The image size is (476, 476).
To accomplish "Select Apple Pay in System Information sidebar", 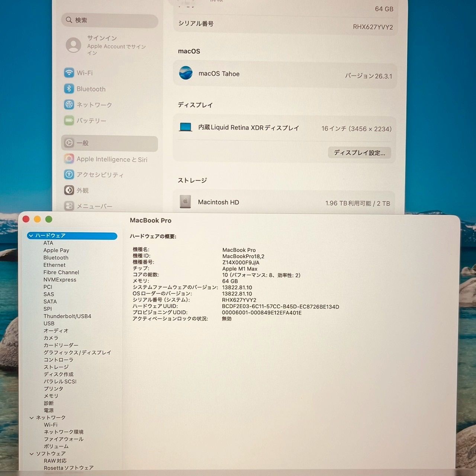I will [x=56, y=250].
